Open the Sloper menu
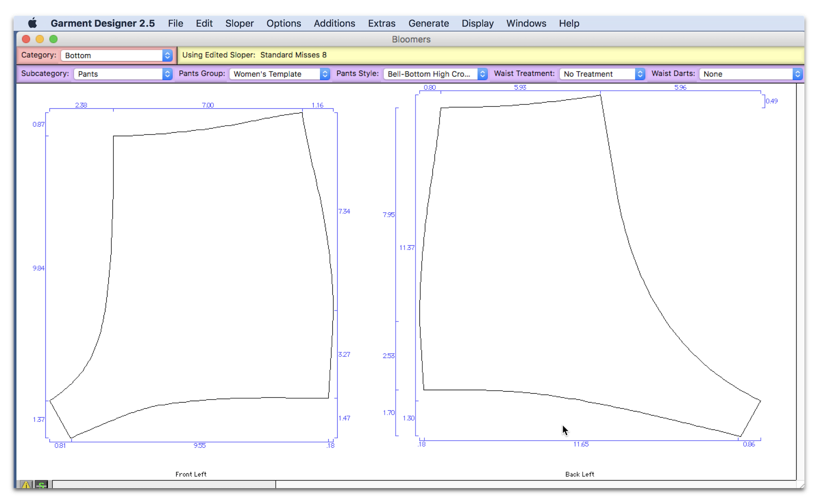 click(239, 24)
